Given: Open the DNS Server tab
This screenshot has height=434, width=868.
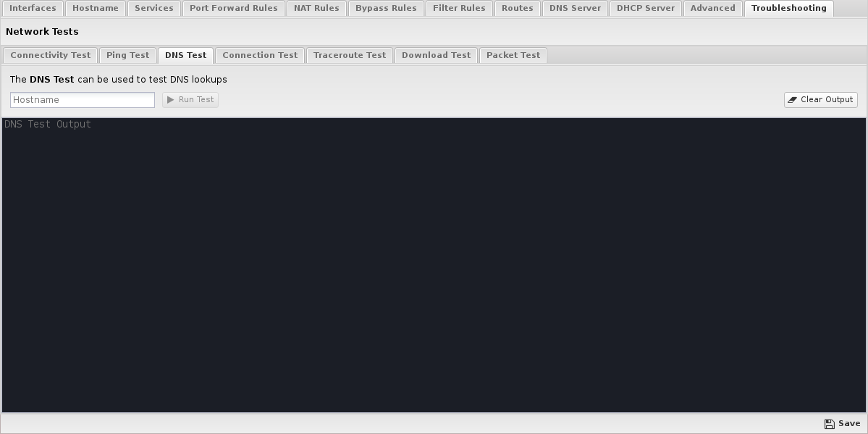Looking at the screenshot, I should (575, 8).
